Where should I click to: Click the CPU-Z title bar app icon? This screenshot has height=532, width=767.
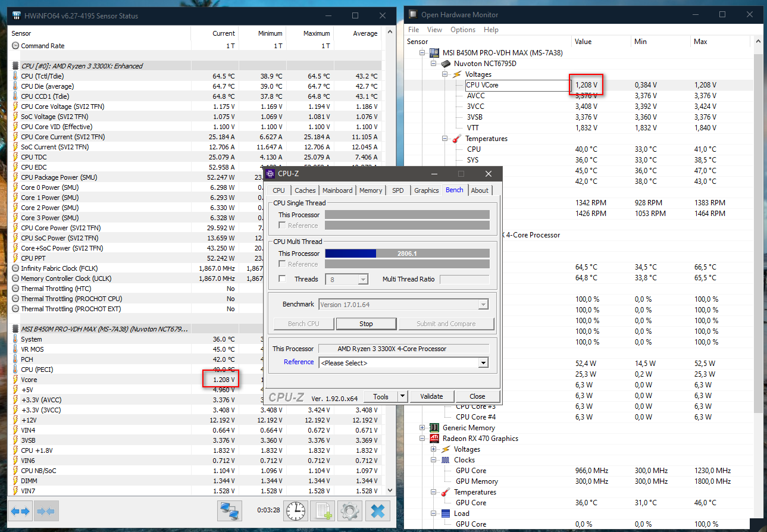pyautogui.click(x=270, y=174)
